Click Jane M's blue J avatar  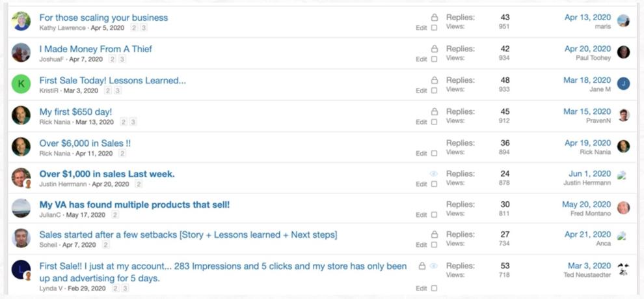[x=623, y=83]
